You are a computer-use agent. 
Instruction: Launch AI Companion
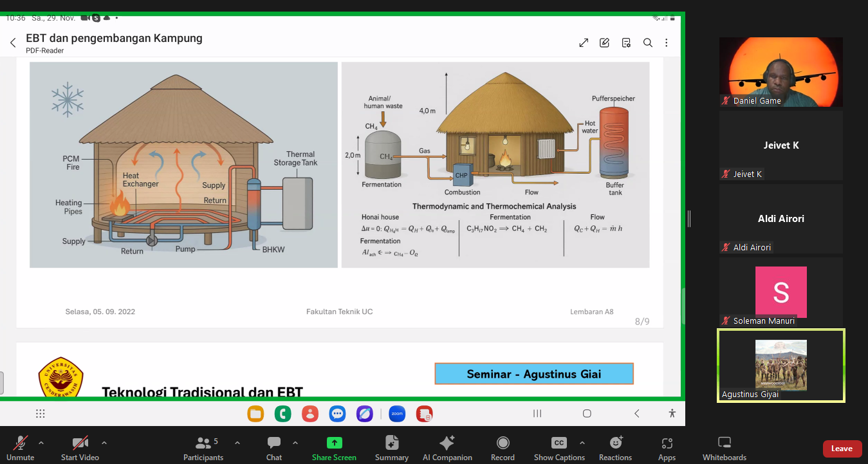tap(447, 448)
